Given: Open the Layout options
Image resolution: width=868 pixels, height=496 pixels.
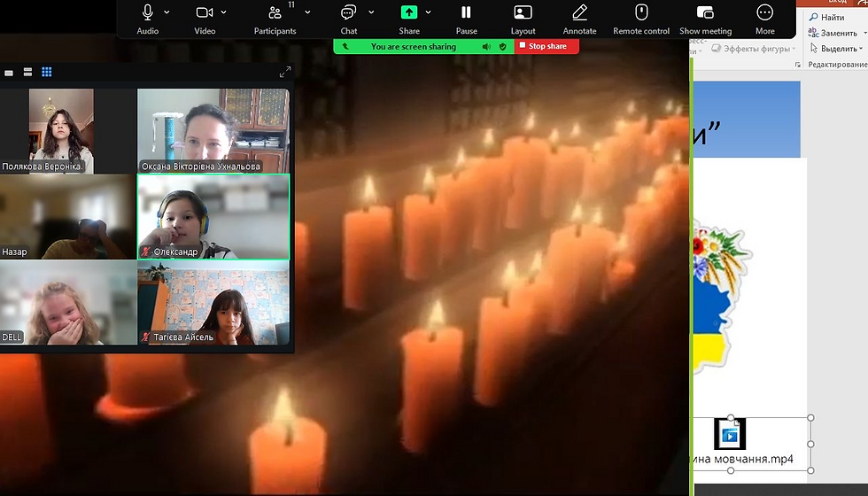Looking at the screenshot, I should 523,19.
